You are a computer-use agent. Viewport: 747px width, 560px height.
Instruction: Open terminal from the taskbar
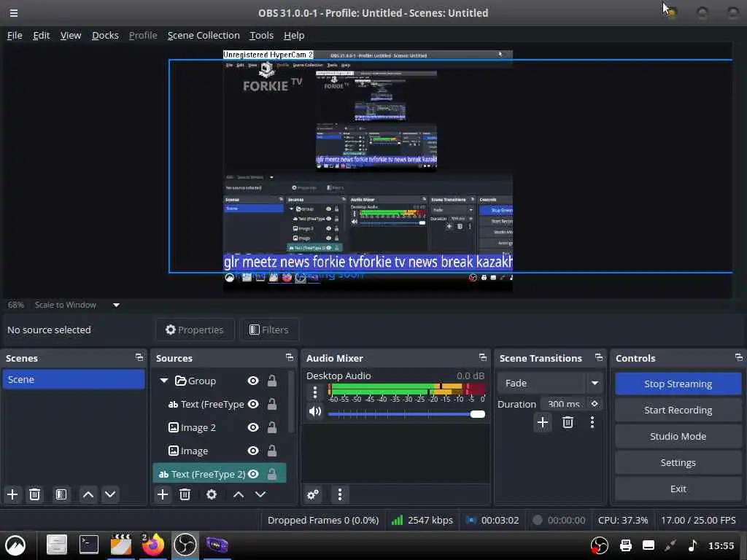pyautogui.click(x=88, y=545)
